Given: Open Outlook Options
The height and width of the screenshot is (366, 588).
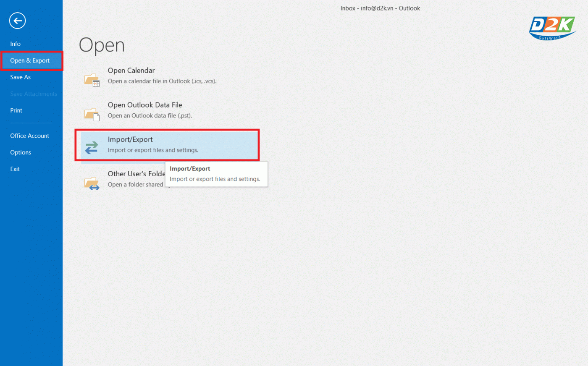Looking at the screenshot, I should pyautogui.click(x=21, y=152).
